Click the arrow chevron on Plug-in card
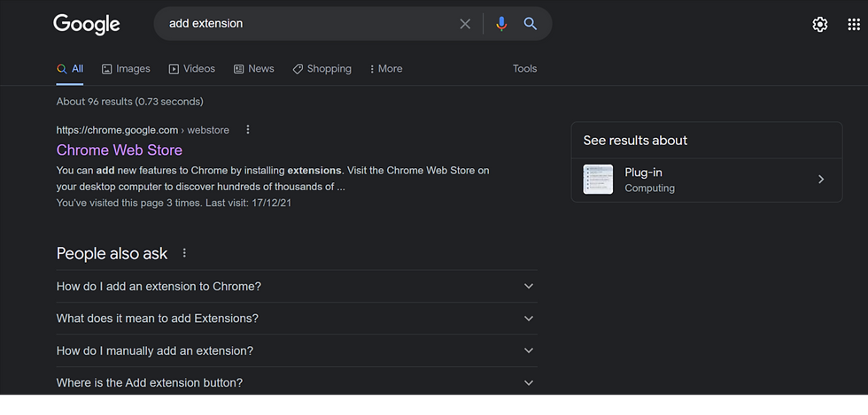 coord(822,180)
